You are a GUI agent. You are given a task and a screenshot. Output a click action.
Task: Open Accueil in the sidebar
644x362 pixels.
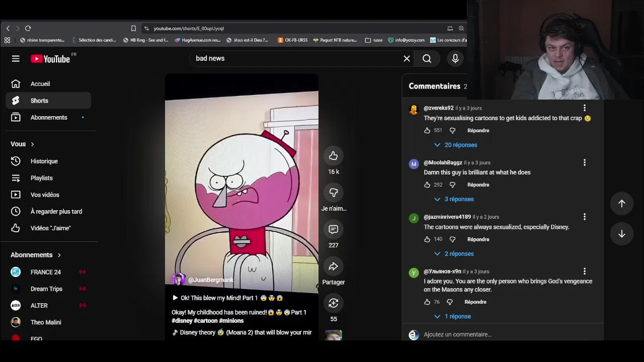tap(48, 84)
